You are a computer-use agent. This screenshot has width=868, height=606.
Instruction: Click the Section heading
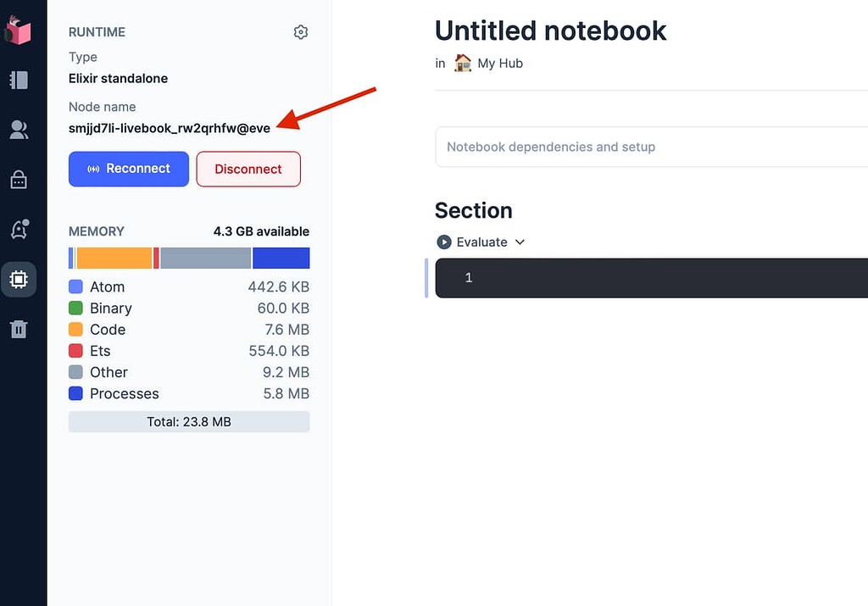tap(473, 210)
